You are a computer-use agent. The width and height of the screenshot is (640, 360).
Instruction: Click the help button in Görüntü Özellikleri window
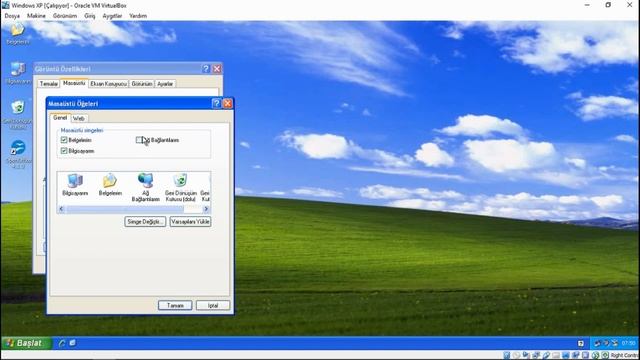(206, 69)
